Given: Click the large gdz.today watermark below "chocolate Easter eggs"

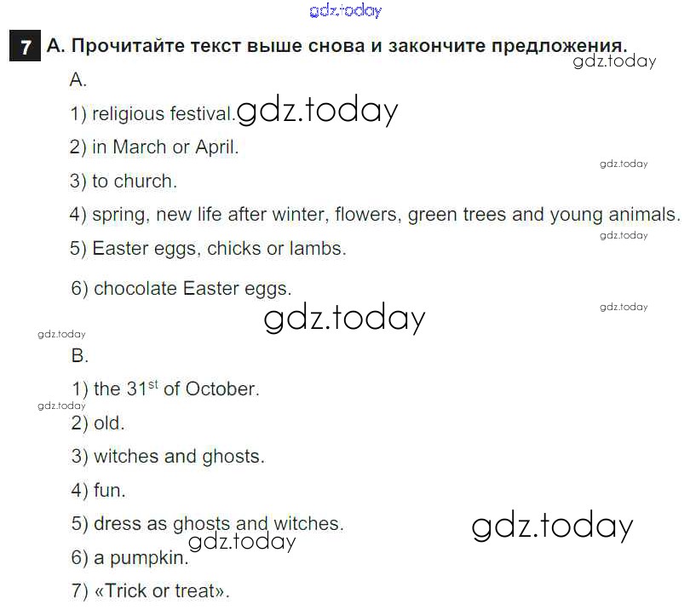Looking at the screenshot, I should (344, 318).
